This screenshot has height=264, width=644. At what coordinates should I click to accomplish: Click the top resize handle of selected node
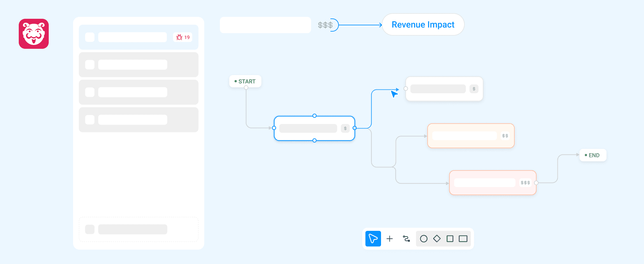pos(315,116)
